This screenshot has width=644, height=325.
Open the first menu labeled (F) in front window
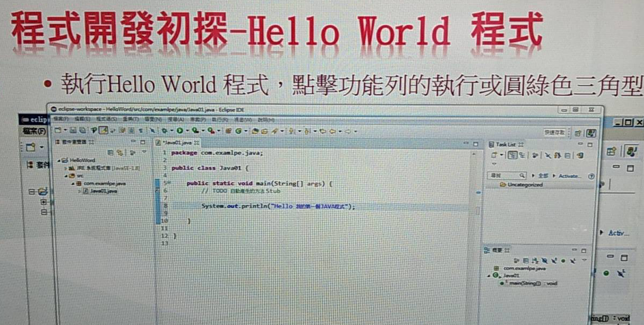coord(61,119)
